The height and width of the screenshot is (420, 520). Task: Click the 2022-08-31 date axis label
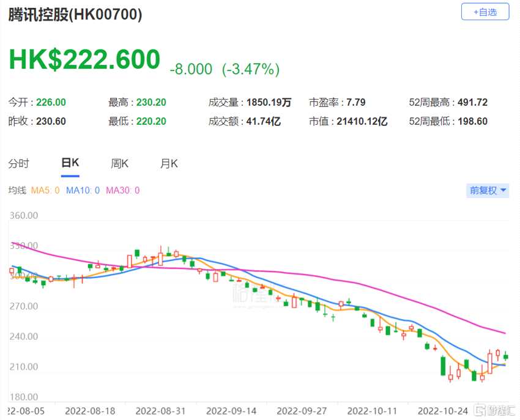pyautogui.click(x=160, y=411)
